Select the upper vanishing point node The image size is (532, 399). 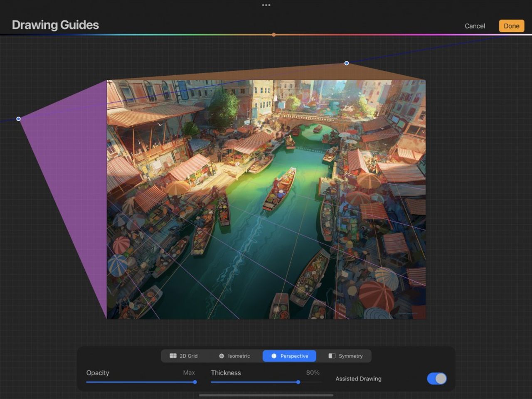point(347,63)
